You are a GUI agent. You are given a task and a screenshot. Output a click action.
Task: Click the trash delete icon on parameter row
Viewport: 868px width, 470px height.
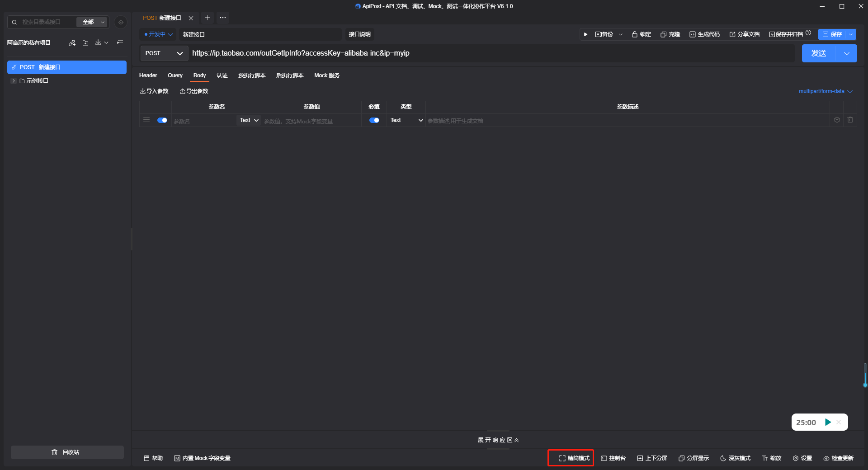tap(850, 120)
